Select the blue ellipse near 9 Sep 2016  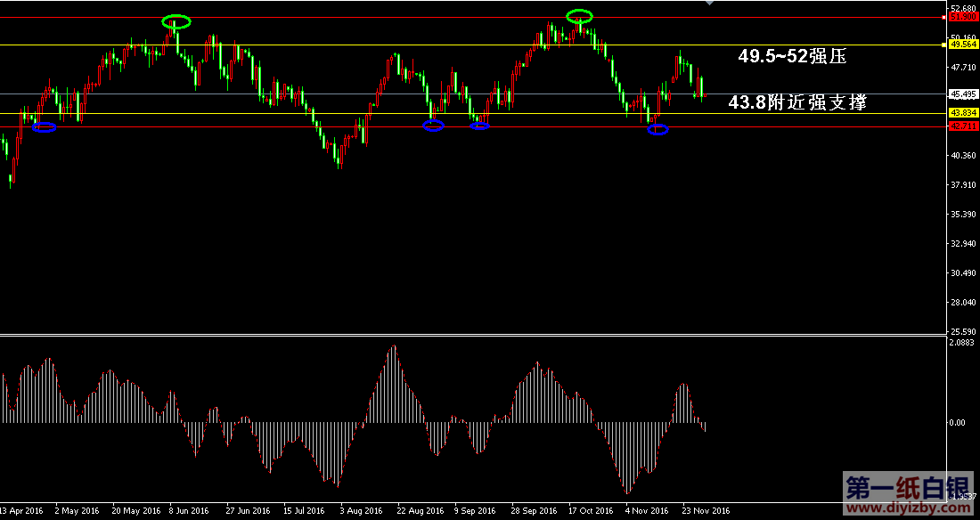479,126
